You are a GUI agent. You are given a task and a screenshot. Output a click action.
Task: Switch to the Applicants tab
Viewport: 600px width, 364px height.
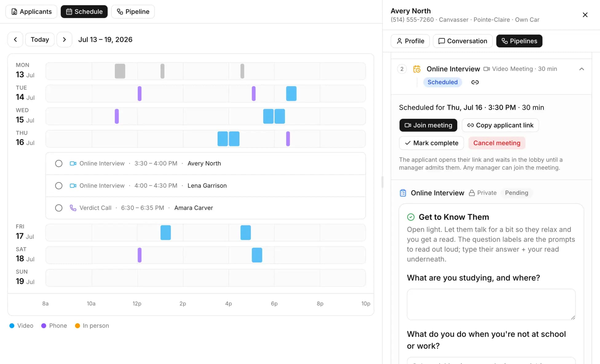[31, 12]
